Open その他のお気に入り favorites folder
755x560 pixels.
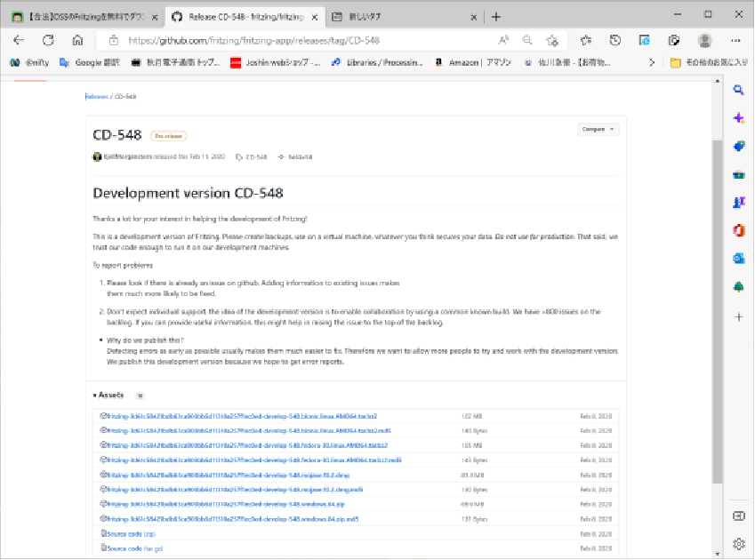pyautogui.click(x=709, y=62)
